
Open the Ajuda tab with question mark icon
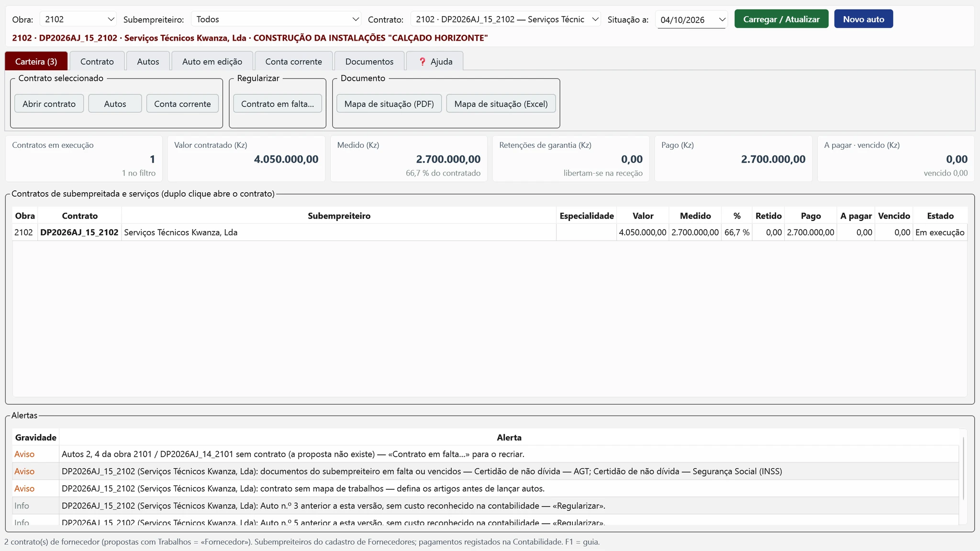tap(434, 61)
